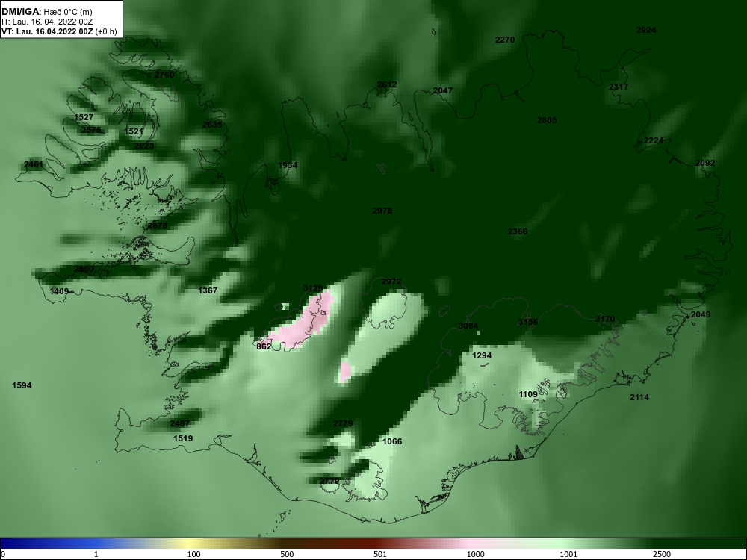Click the 2366 map value
This screenshot has width=747, height=560.
pyautogui.click(x=518, y=232)
